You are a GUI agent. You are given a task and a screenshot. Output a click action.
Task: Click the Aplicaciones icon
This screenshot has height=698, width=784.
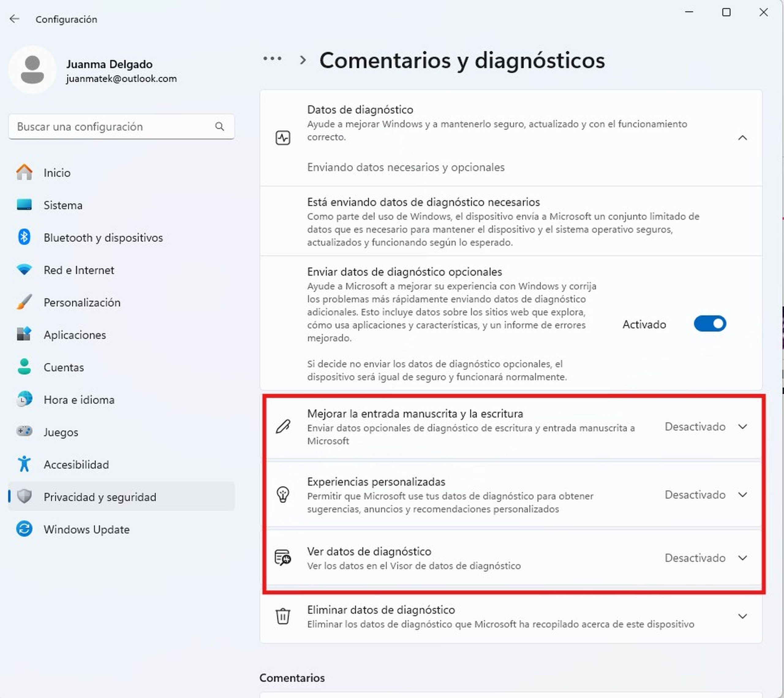tap(24, 334)
